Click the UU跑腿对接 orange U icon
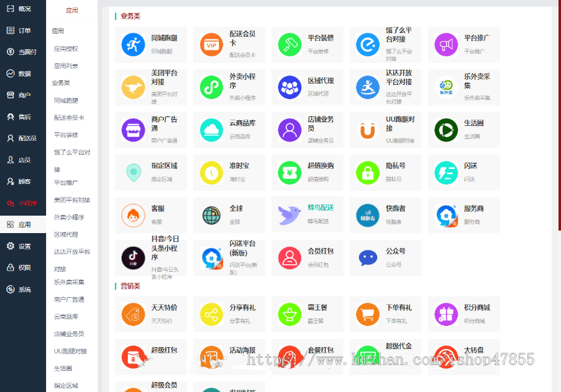This screenshot has height=392, width=561. tap(368, 130)
